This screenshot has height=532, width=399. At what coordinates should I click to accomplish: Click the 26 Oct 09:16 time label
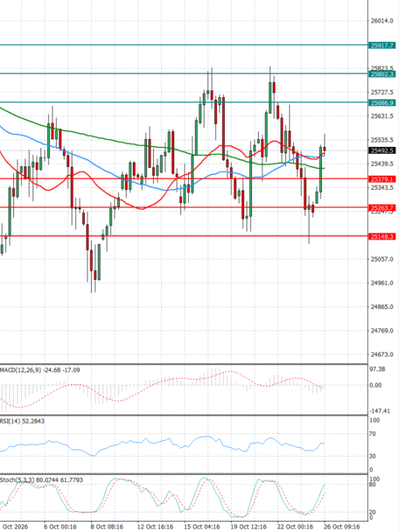point(342,527)
